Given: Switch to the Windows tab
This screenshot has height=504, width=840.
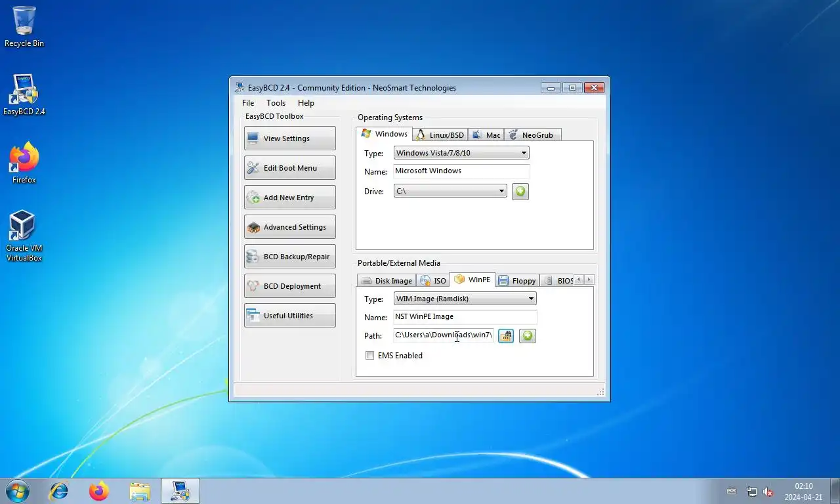Looking at the screenshot, I should point(385,134).
